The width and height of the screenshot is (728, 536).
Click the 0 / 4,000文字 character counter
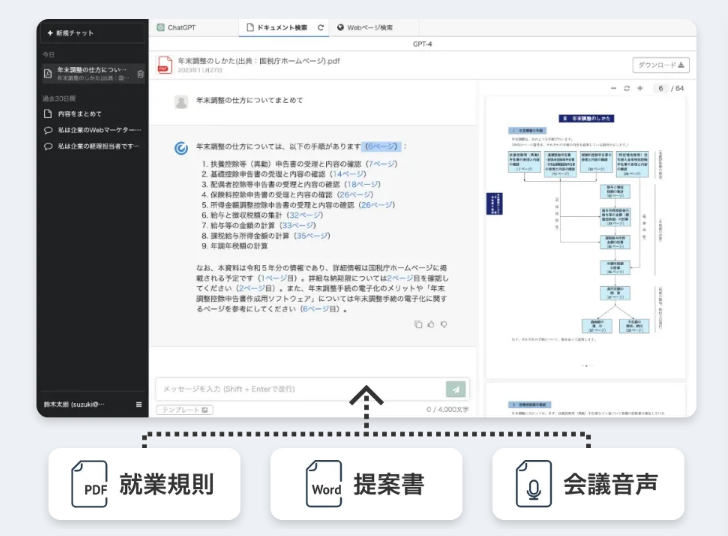click(x=448, y=410)
